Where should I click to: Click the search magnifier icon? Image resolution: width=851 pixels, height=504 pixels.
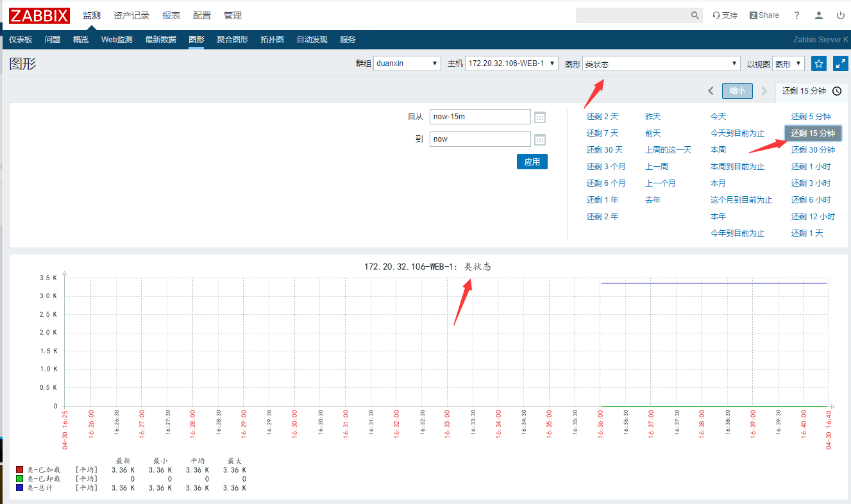[x=695, y=15]
